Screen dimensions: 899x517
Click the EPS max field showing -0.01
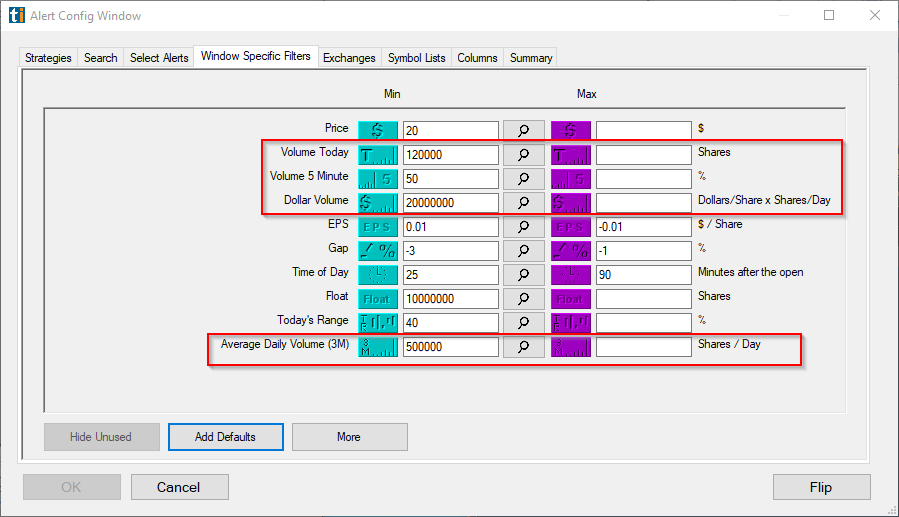coord(644,227)
